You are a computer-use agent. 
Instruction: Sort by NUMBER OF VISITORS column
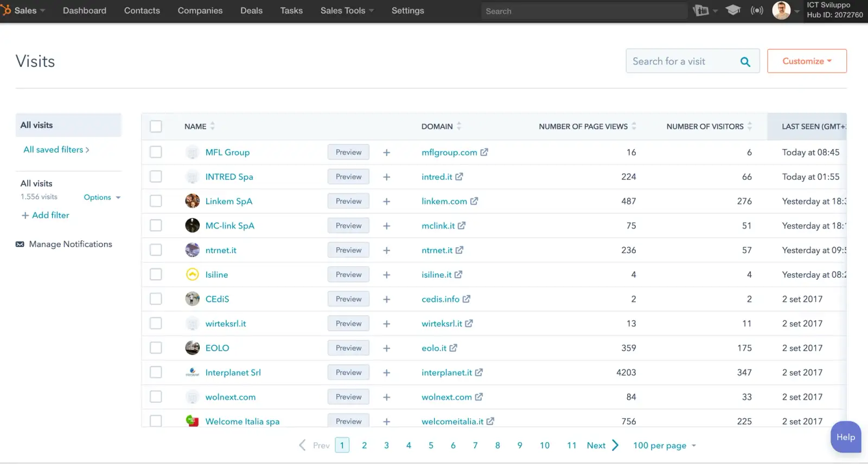[x=710, y=126]
